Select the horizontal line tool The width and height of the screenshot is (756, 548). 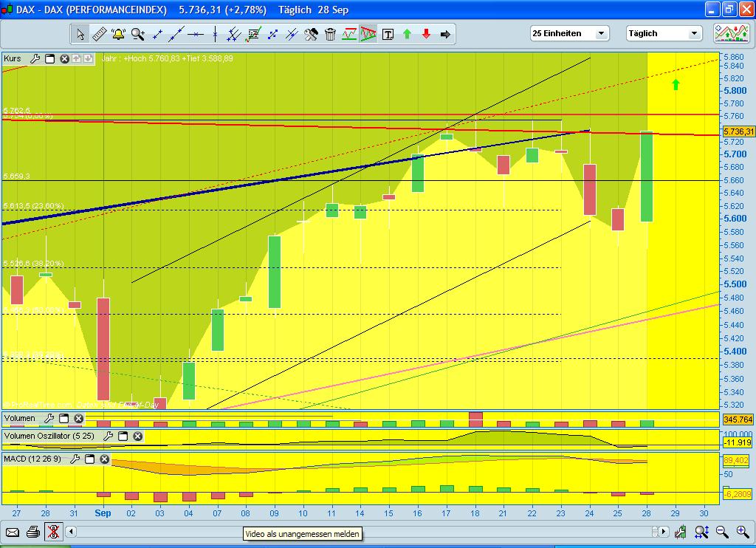195,34
